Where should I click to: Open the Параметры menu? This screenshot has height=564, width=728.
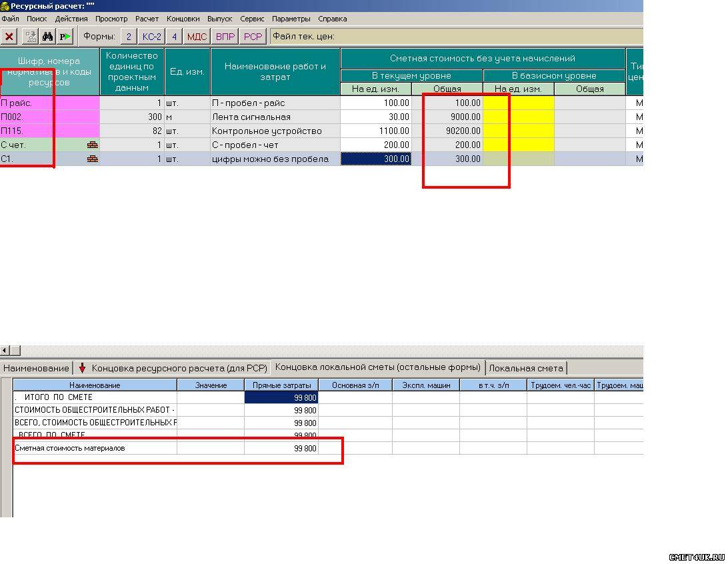pyautogui.click(x=291, y=19)
